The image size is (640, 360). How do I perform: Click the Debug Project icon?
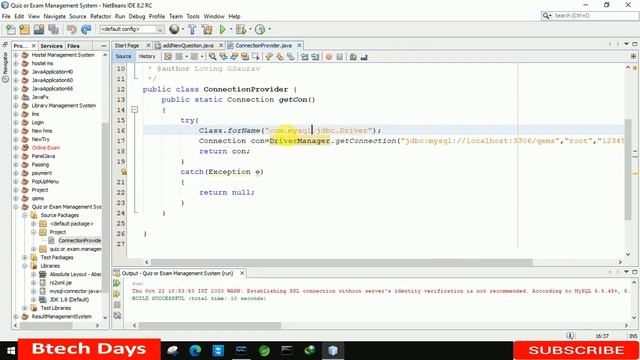tap(240, 29)
